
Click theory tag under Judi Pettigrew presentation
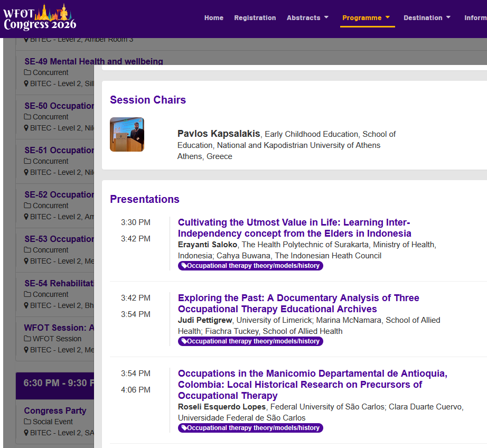point(251,341)
